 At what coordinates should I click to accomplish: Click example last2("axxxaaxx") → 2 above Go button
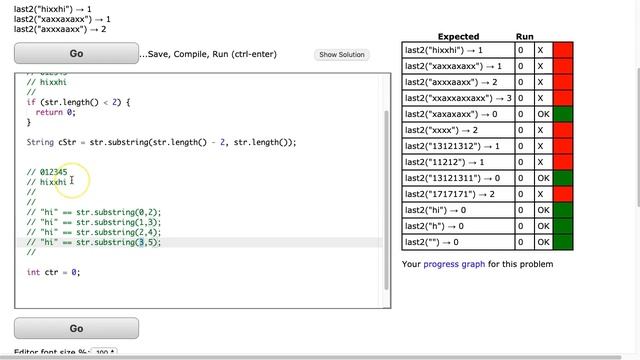click(60, 29)
